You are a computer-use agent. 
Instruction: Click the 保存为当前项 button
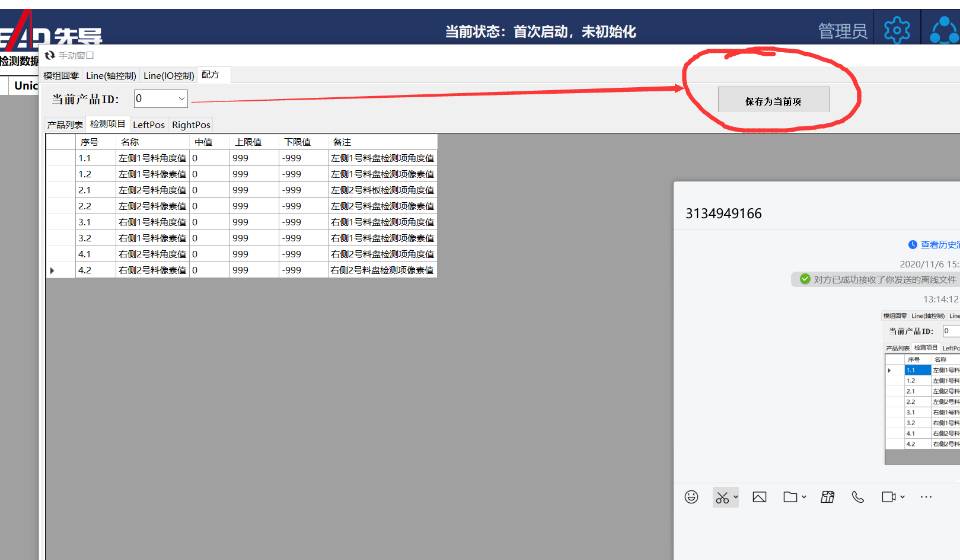tap(773, 101)
